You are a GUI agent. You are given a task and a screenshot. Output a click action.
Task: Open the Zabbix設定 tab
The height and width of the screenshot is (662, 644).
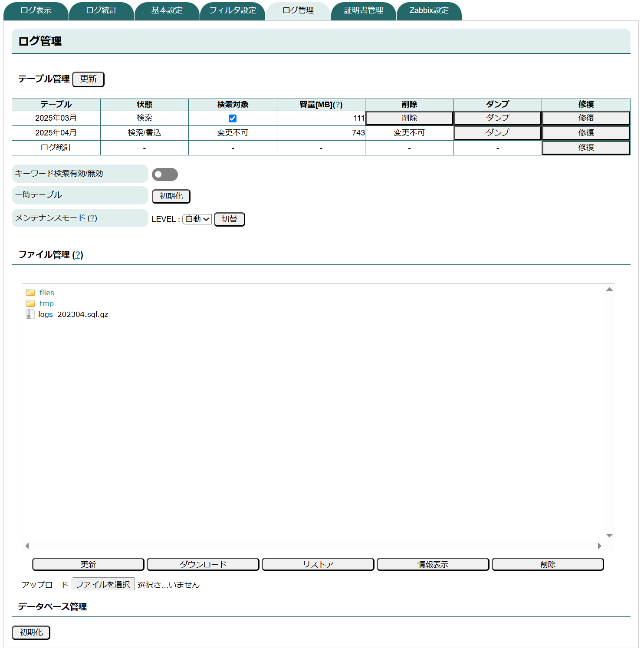click(x=429, y=10)
